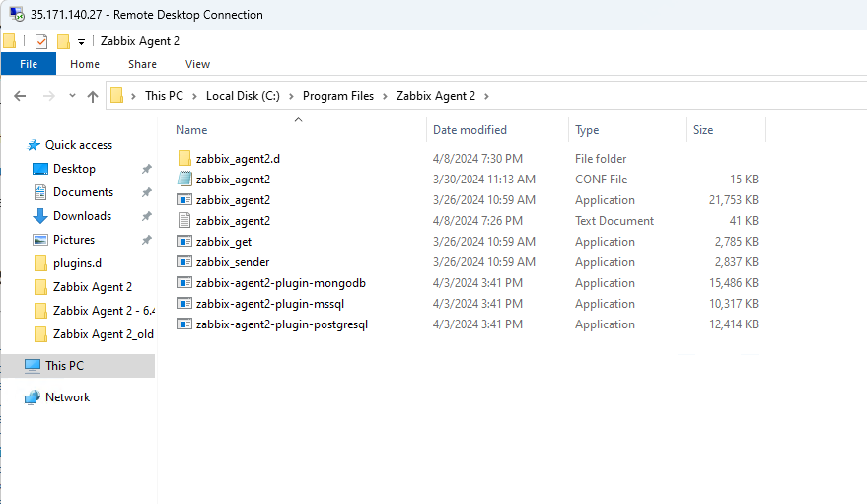Click Program Files in the address bar
867x504 pixels.
point(338,96)
